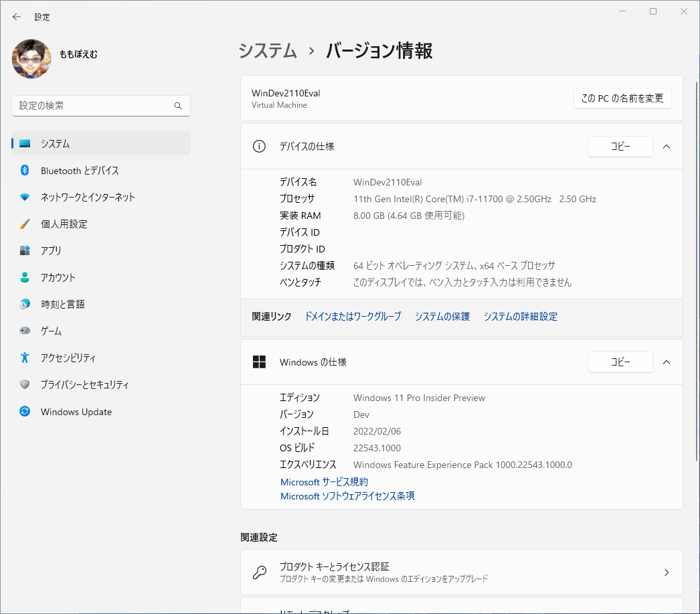
Task: Open システムの保護 link
Action: [x=442, y=317]
